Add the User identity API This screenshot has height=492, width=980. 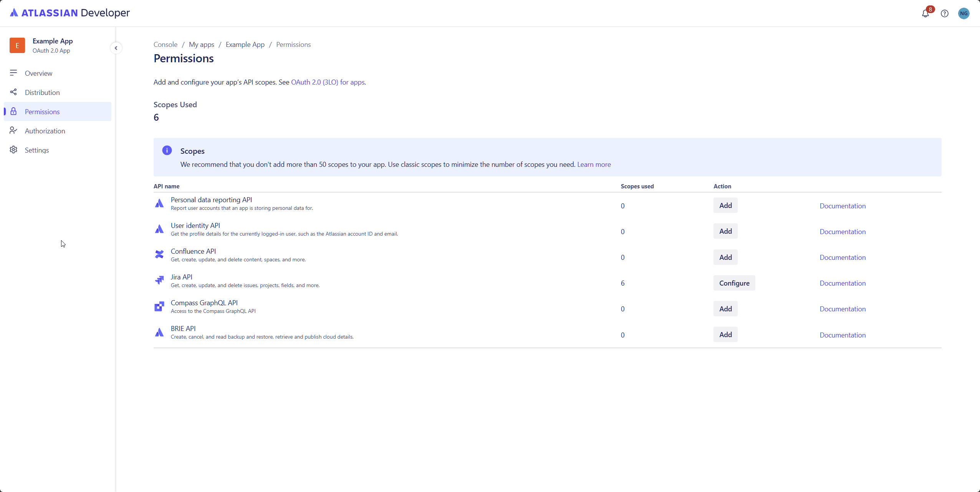pos(725,231)
